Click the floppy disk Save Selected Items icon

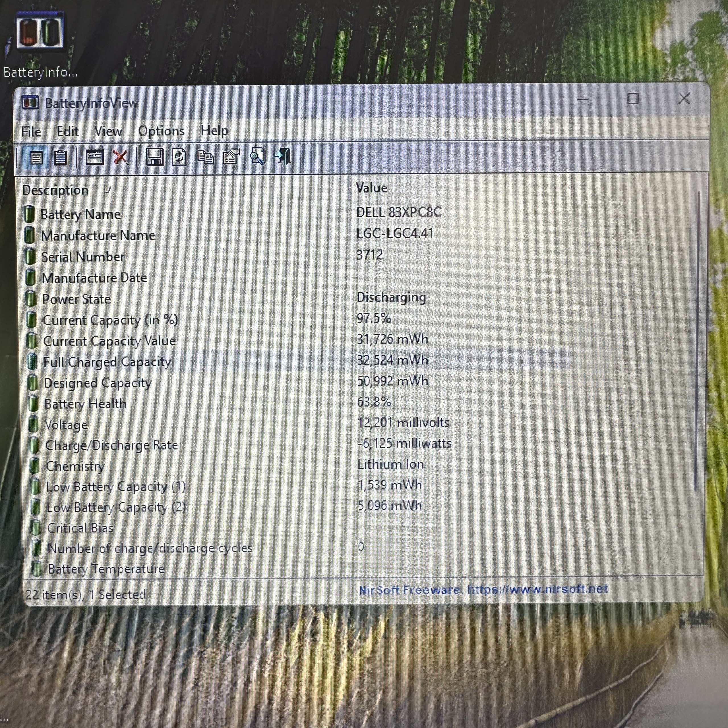pyautogui.click(x=154, y=157)
